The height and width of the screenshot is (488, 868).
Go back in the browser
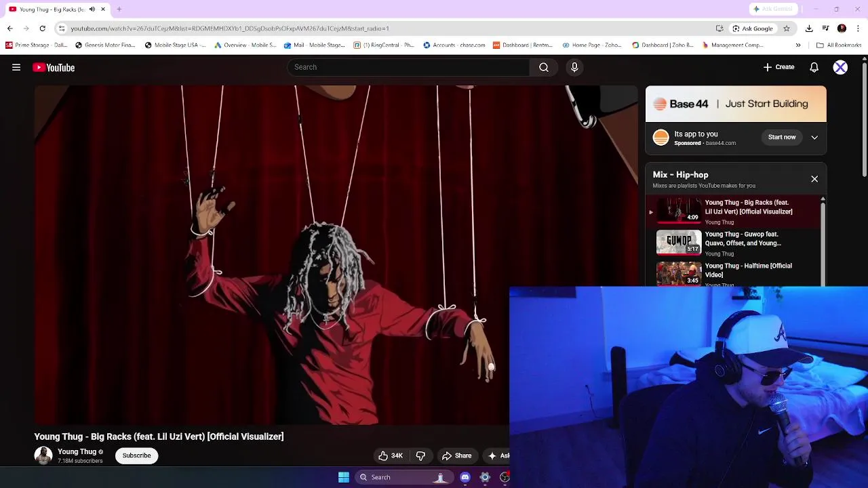9,28
